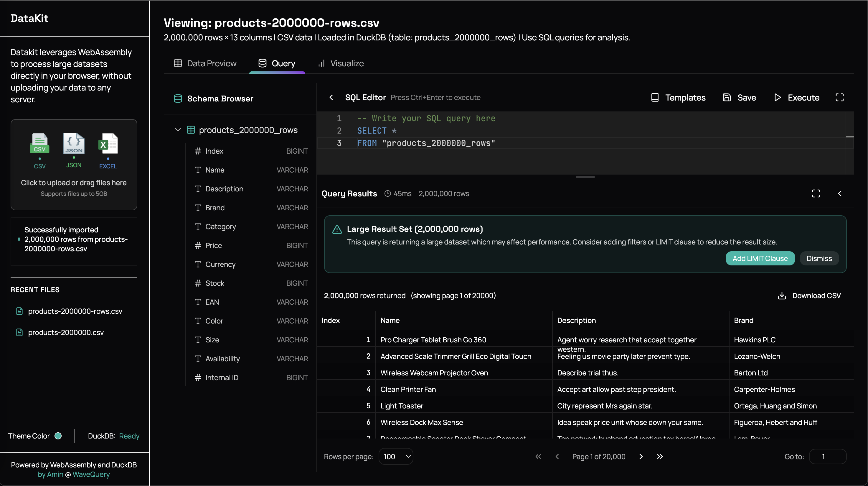Viewport: 868px width, 486px height.
Task: Open the Amin author link
Action: click(x=51, y=474)
